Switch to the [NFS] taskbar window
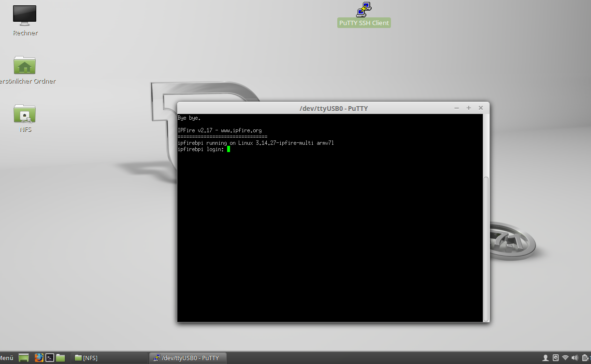The width and height of the screenshot is (591, 364). (109, 358)
